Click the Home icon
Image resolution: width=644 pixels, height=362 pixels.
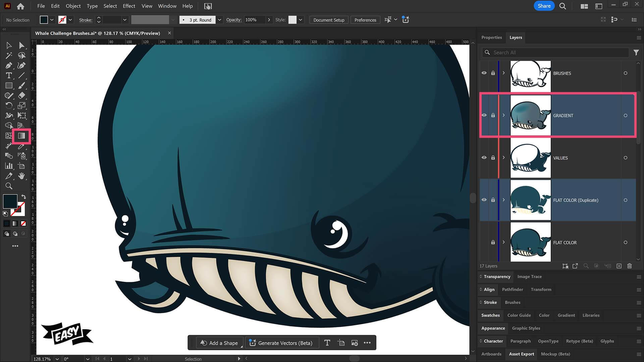point(20,6)
